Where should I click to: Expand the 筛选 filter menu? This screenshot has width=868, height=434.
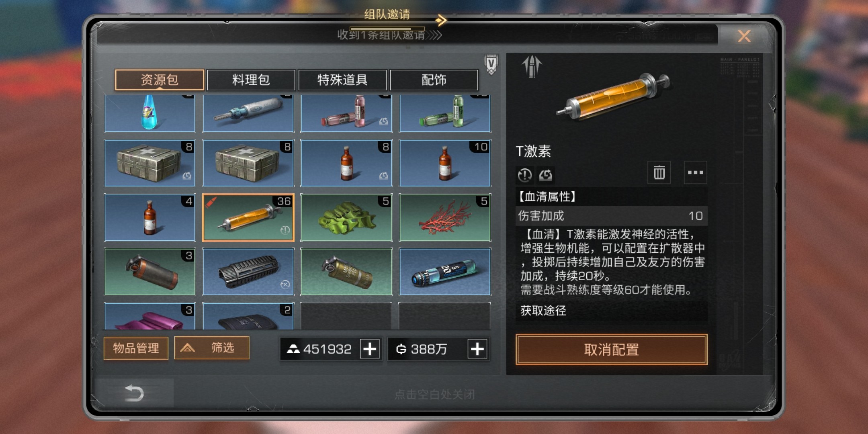212,348
